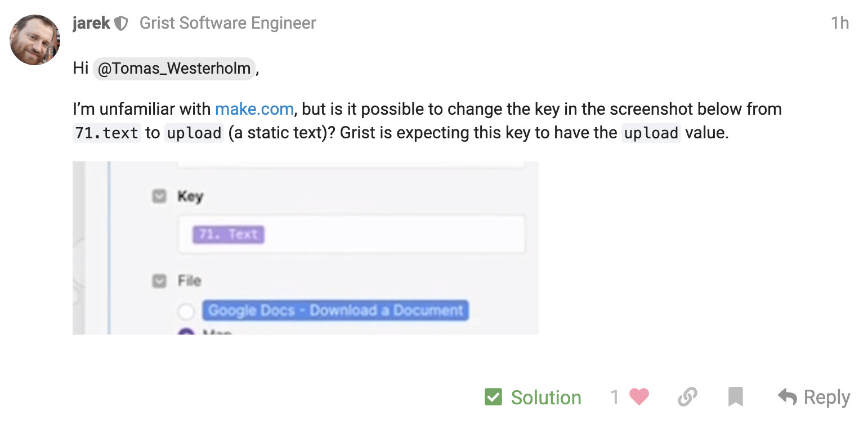Viewport: 868px width, 424px height.
Task: Click the green Solution checkmark icon
Action: (494, 398)
